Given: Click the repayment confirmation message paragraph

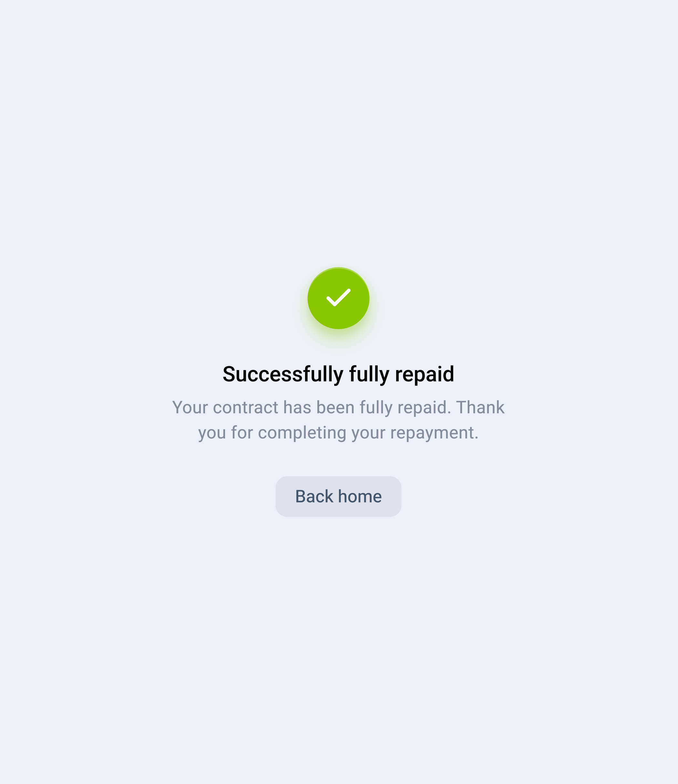Looking at the screenshot, I should tap(338, 420).
